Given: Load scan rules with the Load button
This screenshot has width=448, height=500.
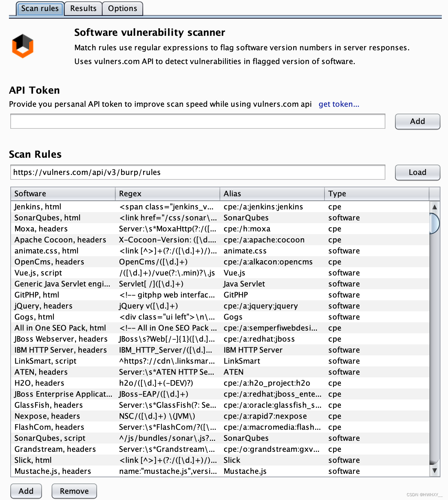Looking at the screenshot, I should pyautogui.click(x=417, y=172).
